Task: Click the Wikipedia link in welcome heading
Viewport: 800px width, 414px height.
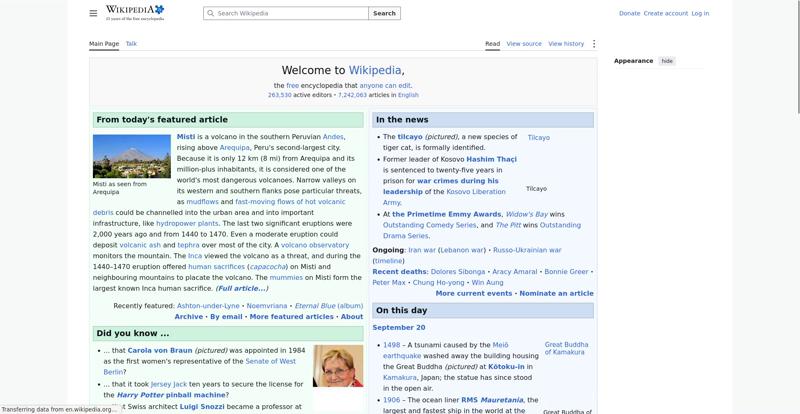Action: pyautogui.click(x=375, y=70)
